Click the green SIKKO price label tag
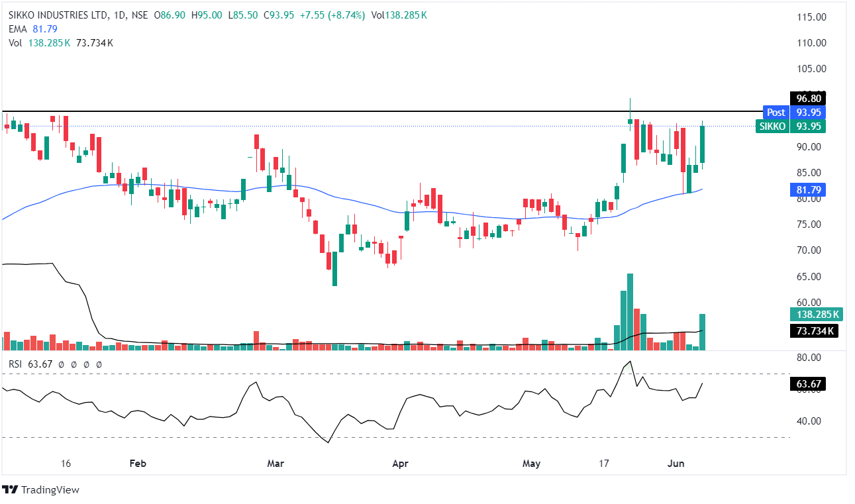This screenshot has height=504, width=855. pyautogui.click(x=772, y=126)
